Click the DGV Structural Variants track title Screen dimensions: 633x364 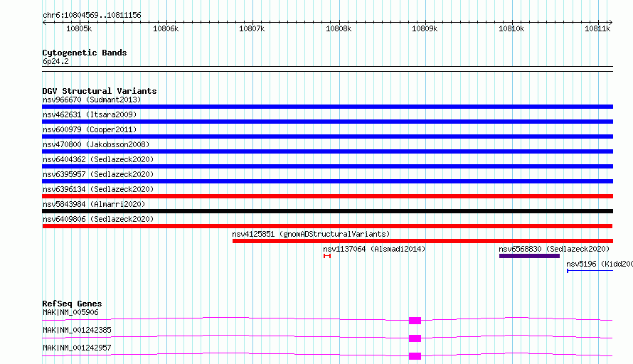[x=100, y=91]
